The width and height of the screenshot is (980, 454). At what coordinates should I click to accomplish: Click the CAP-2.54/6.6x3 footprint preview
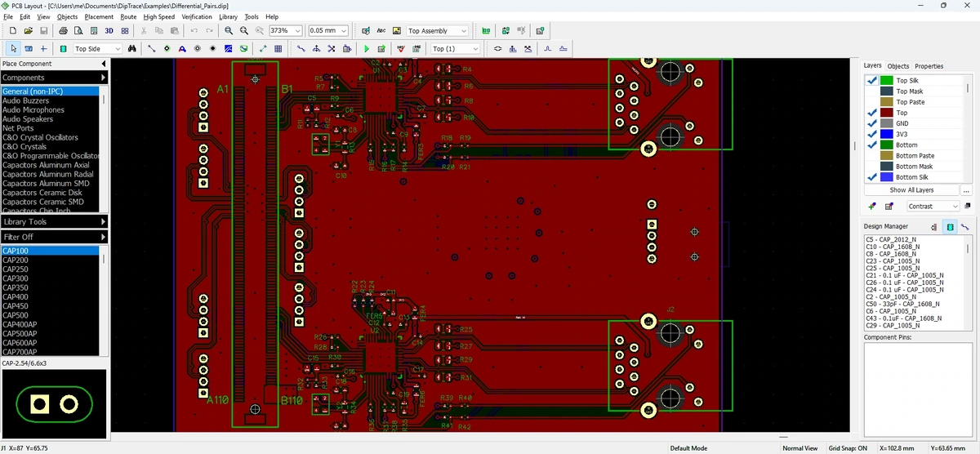[x=54, y=403]
